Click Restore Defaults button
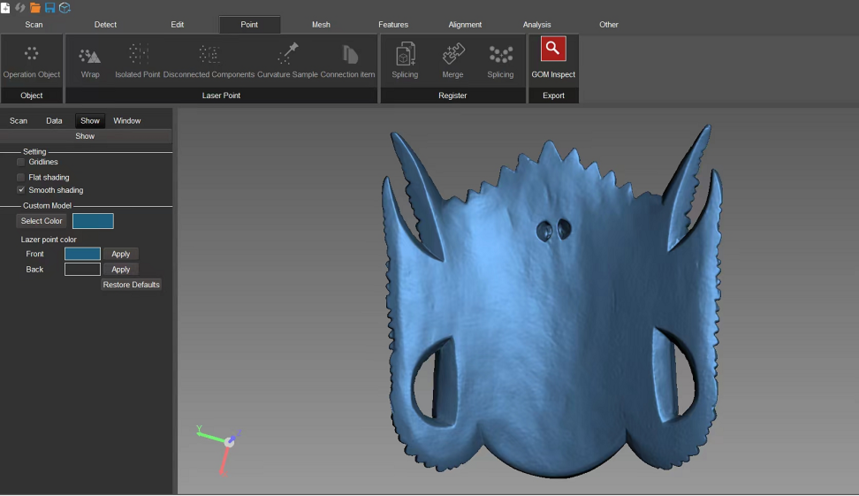Screen dimensions: 859x496 point(131,284)
